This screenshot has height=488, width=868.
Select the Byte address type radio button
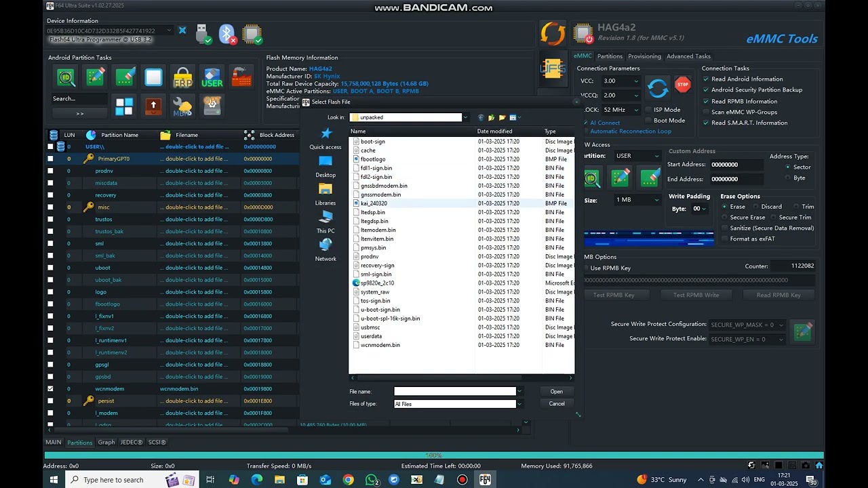(787, 178)
